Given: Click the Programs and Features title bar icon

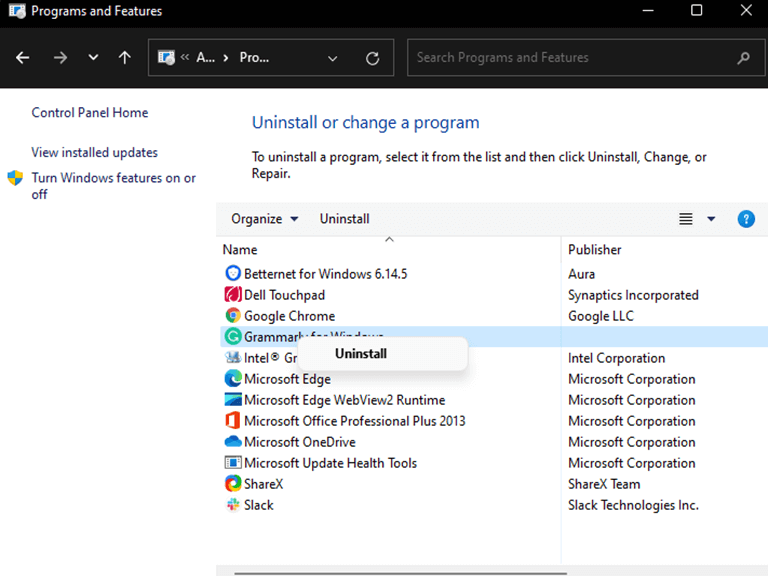Looking at the screenshot, I should 17,11.
